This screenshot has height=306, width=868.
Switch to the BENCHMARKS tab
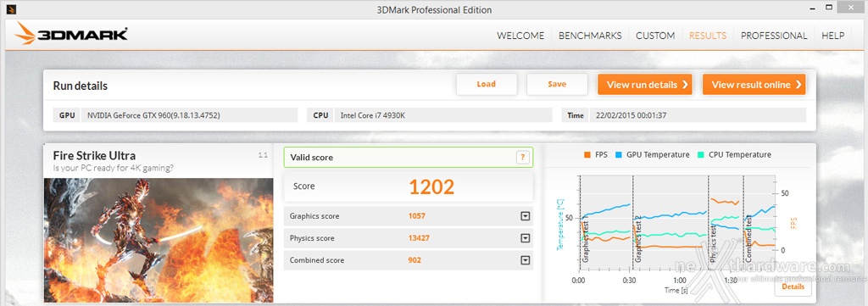coord(590,36)
